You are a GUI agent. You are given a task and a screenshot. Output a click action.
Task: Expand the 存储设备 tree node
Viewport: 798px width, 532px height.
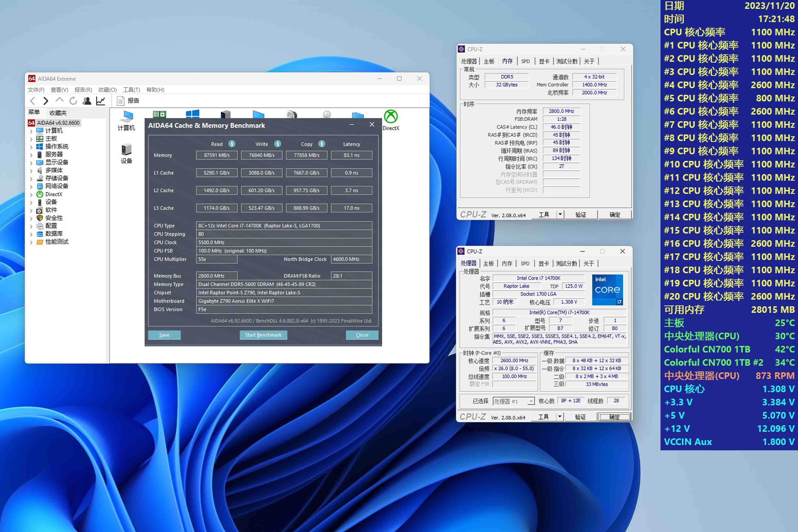click(x=31, y=178)
